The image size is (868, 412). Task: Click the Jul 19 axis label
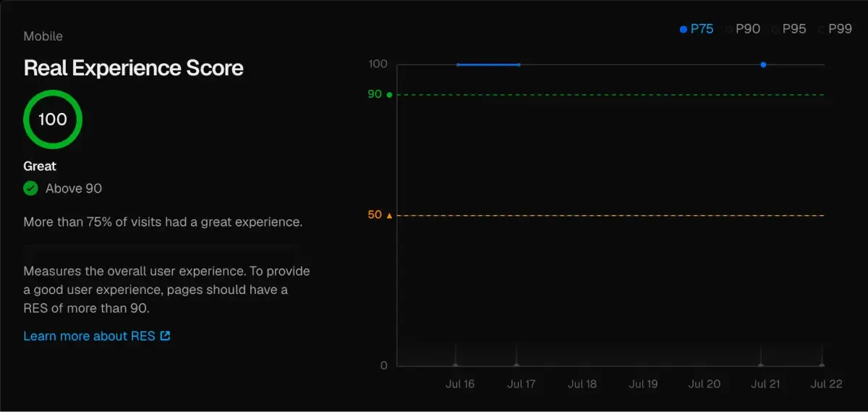pyautogui.click(x=643, y=384)
